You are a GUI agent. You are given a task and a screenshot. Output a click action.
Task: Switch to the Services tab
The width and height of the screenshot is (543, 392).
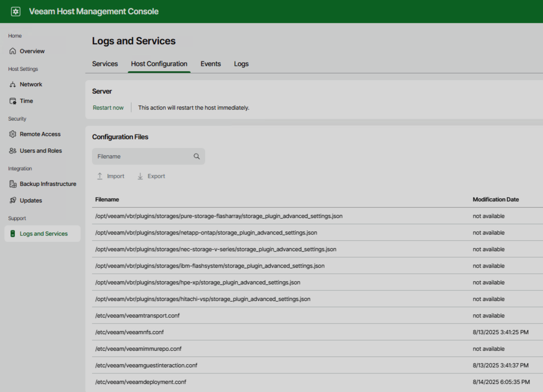(105, 64)
